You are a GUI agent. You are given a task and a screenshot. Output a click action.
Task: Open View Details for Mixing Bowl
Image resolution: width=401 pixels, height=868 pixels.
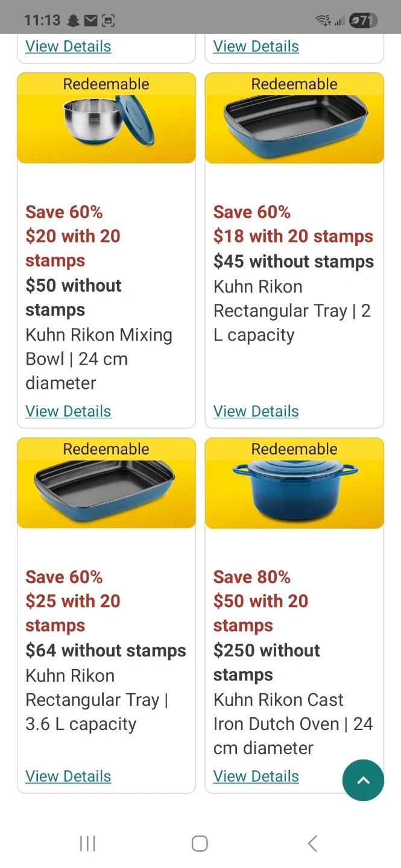68,411
